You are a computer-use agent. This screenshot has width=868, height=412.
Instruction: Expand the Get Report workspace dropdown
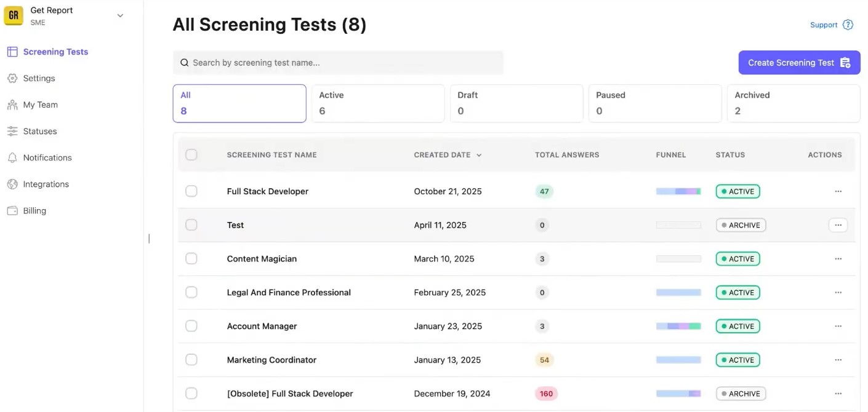tap(120, 15)
